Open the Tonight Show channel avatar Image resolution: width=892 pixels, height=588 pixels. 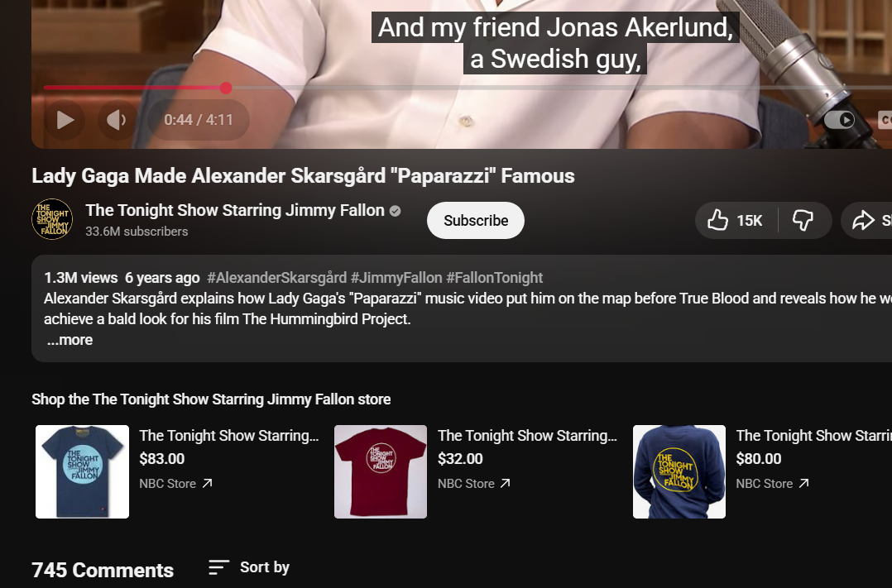pyautogui.click(x=51, y=220)
